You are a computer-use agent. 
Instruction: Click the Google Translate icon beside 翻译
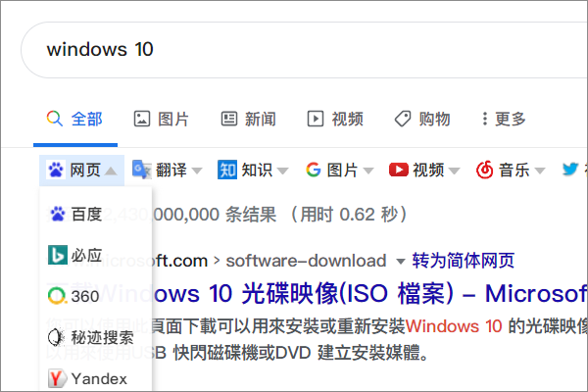(142, 170)
